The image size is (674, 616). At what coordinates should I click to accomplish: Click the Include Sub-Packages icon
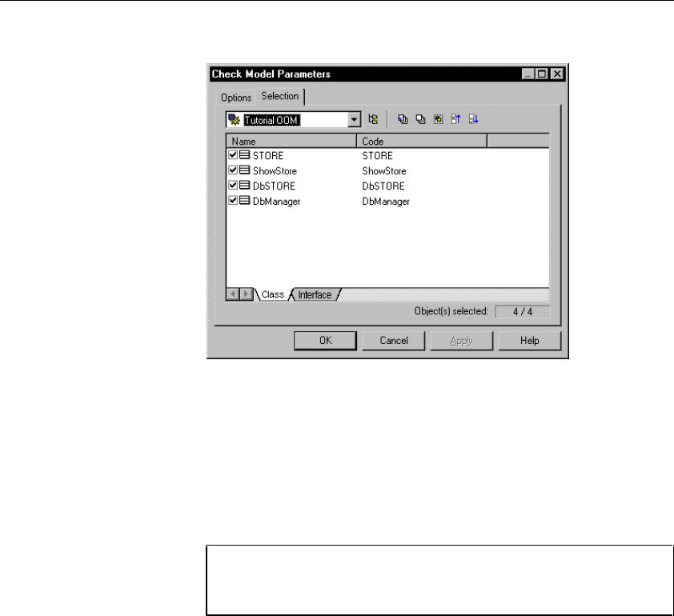[x=373, y=119]
